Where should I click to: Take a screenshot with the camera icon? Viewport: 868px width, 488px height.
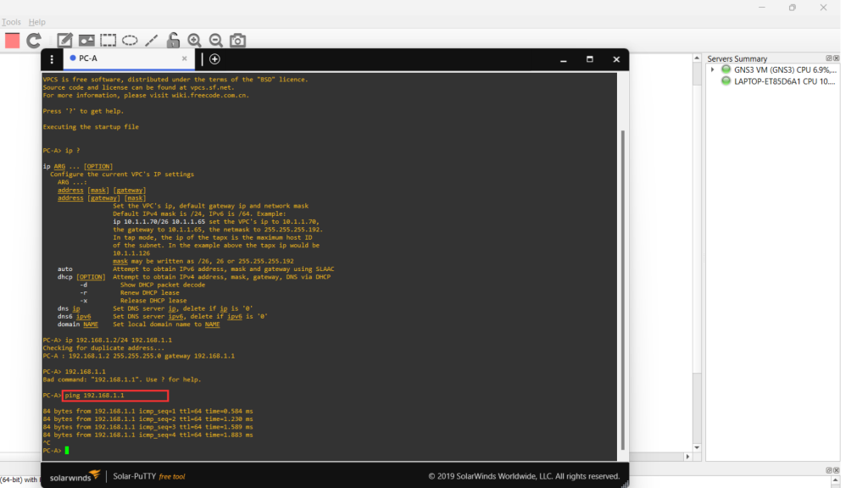point(238,40)
